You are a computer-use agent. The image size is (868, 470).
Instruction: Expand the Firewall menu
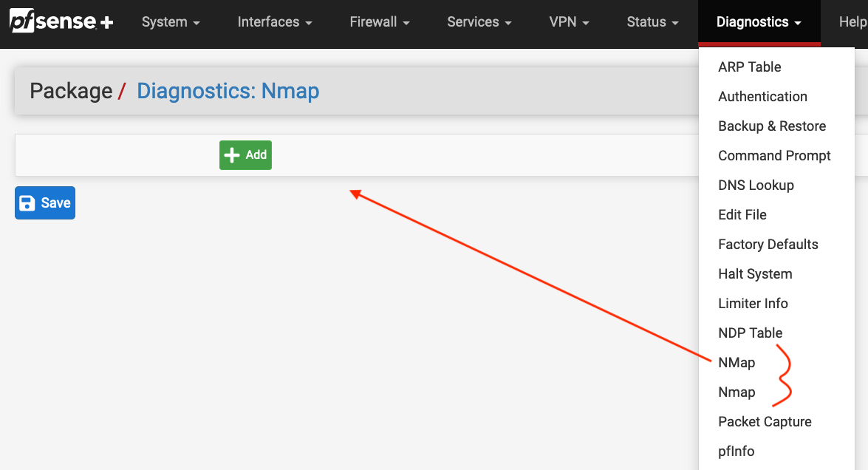coord(379,22)
